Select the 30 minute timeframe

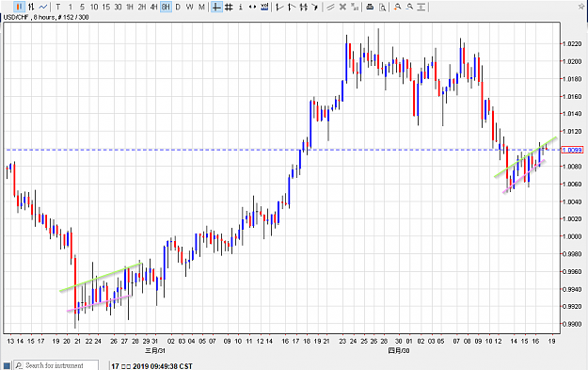(x=118, y=7)
